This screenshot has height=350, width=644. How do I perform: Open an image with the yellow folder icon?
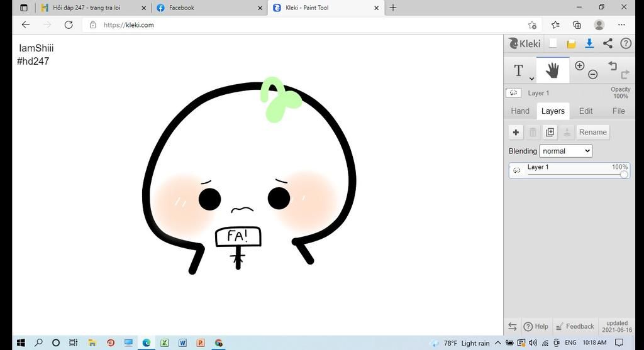click(x=571, y=43)
